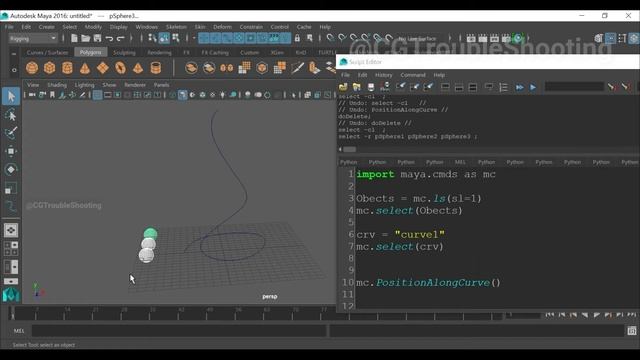Screen dimensions: 640x360
Task: Open the History menu in Script Editor
Action: 383,75
